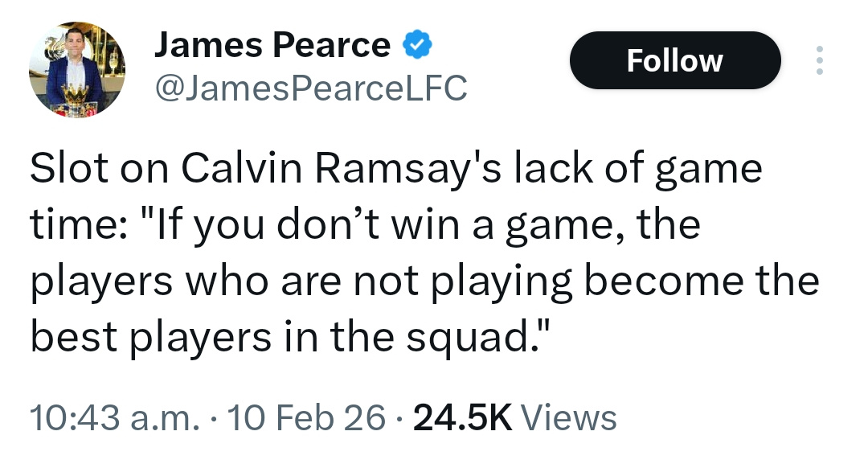
Task: Click the 'players who are not playing' line
Action: (x=424, y=281)
